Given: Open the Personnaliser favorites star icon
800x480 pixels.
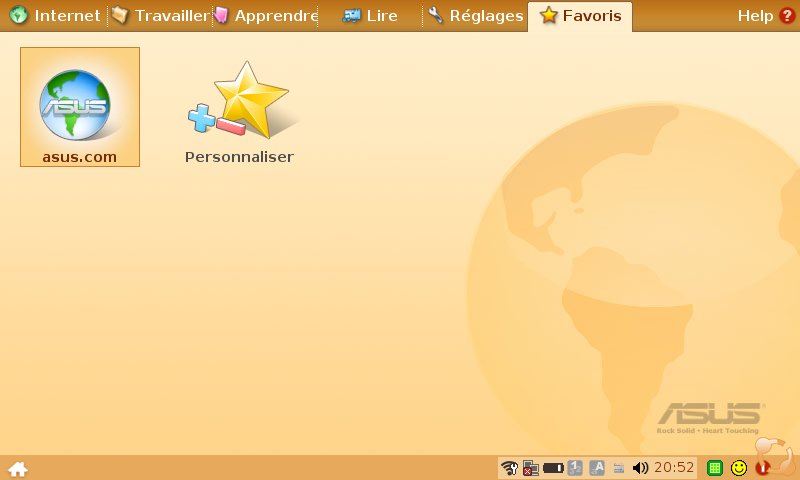Looking at the screenshot, I should point(240,112).
